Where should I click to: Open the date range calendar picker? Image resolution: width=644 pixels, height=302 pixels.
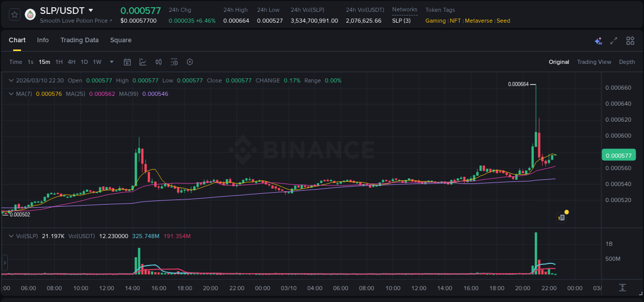click(x=127, y=62)
